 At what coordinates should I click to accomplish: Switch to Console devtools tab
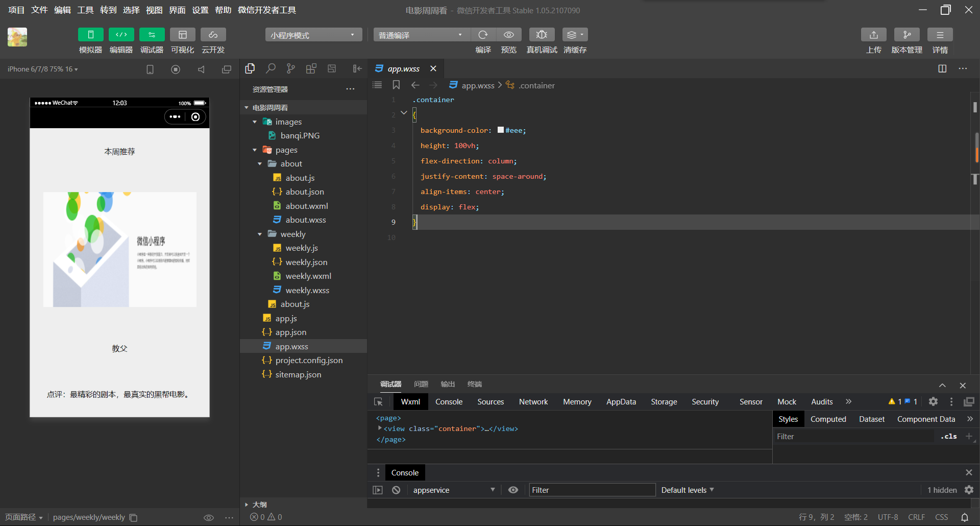449,402
